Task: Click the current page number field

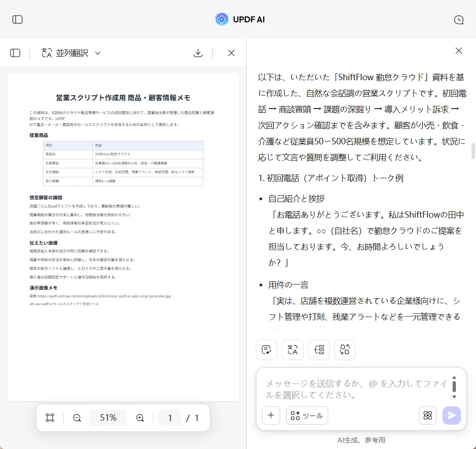Action: tap(170, 418)
